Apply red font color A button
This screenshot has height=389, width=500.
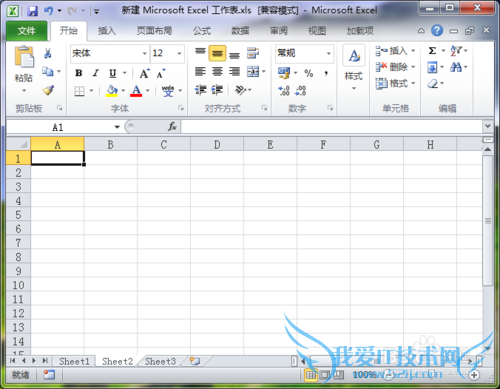coord(136,90)
